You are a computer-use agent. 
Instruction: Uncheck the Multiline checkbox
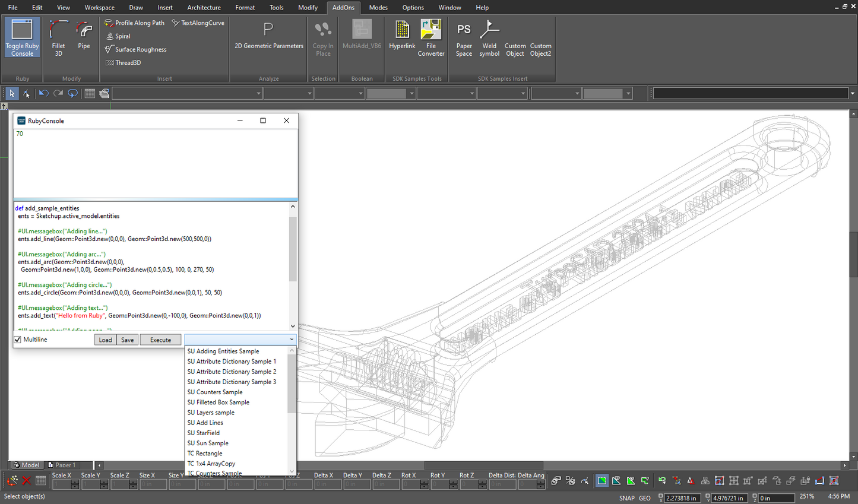tap(17, 340)
